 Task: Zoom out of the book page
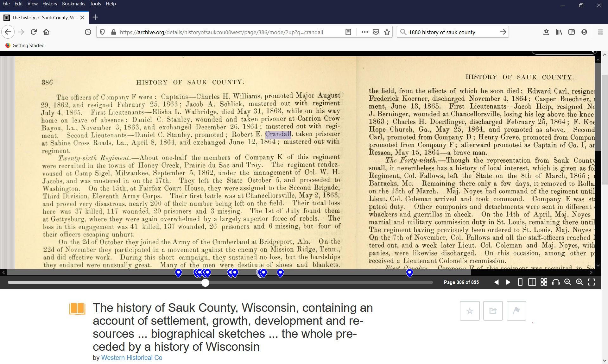(567, 282)
